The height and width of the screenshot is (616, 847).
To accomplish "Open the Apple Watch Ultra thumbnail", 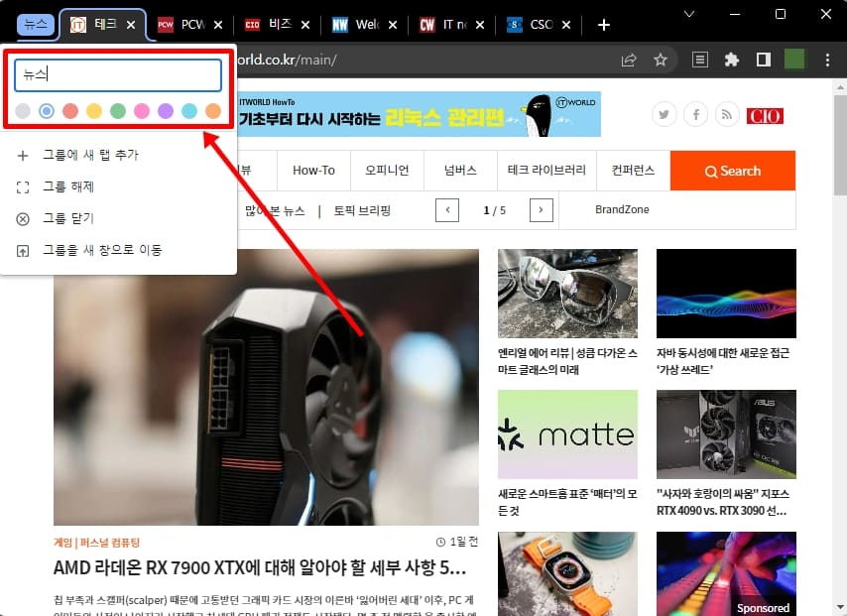I will click(567, 574).
